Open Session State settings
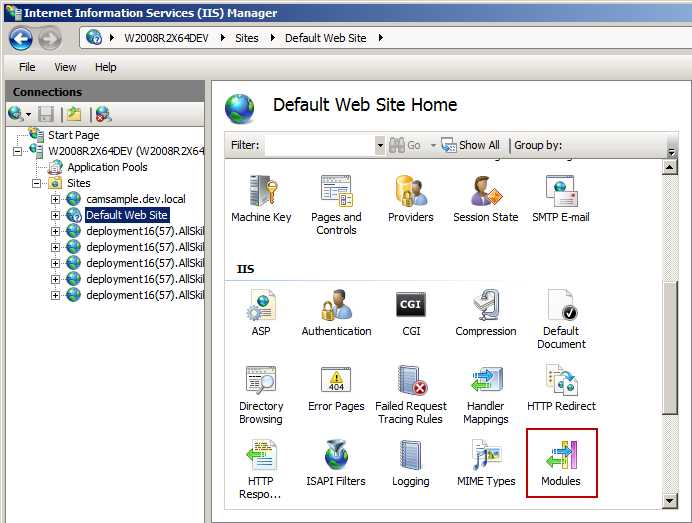Image resolution: width=692 pixels, height=523 pixels. pos(485,199)
